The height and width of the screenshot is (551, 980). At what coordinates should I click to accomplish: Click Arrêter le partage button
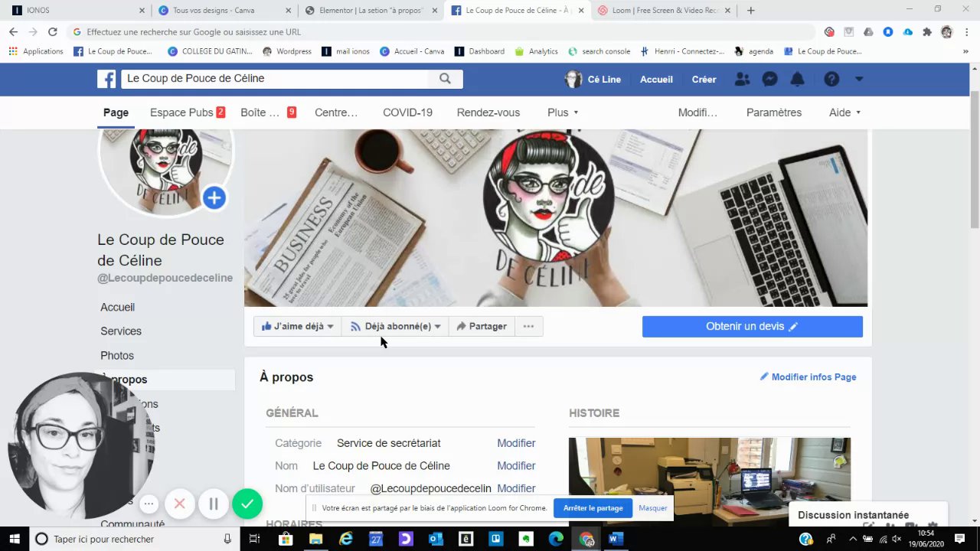pyautogui.click(x=593, y=508)
